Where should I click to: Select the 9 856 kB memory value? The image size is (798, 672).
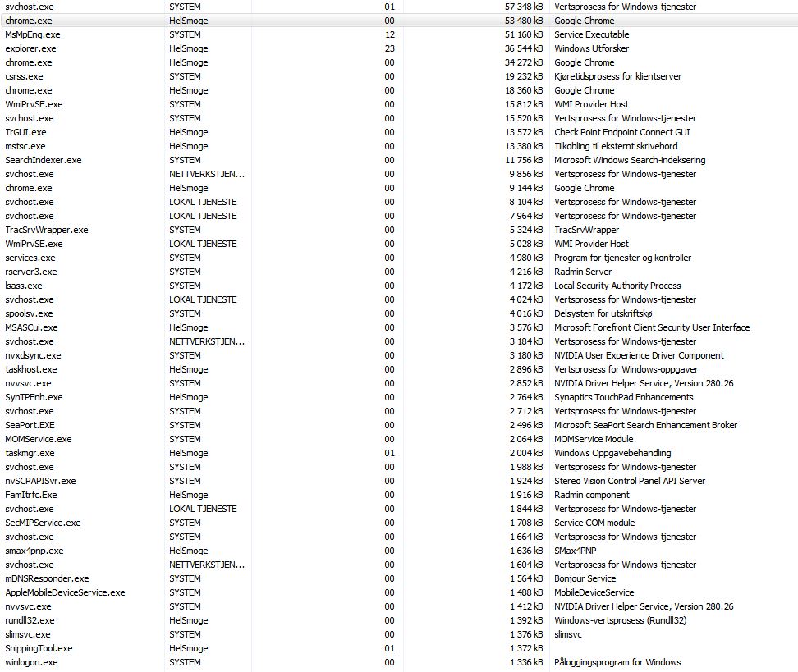526,174
